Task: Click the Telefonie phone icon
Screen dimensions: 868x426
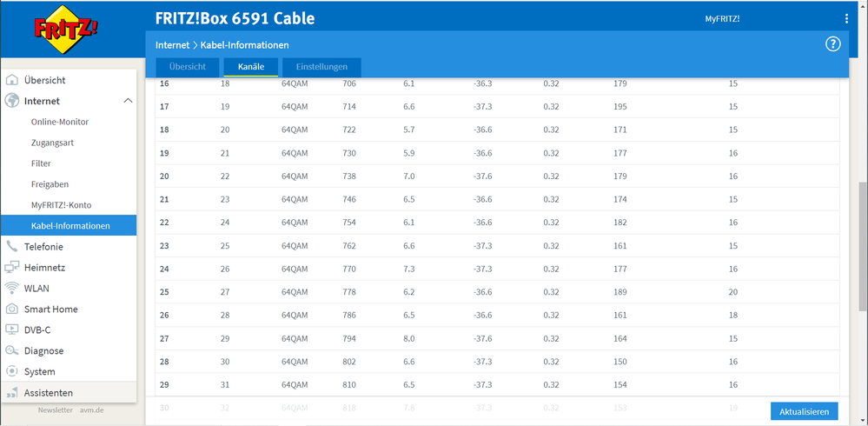Action: 12,247
